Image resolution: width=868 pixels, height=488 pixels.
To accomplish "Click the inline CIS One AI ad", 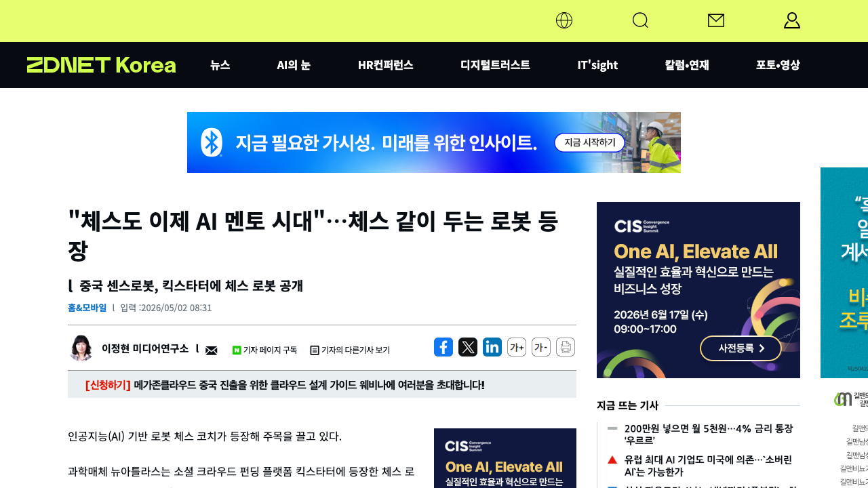I will pos(505,458).
